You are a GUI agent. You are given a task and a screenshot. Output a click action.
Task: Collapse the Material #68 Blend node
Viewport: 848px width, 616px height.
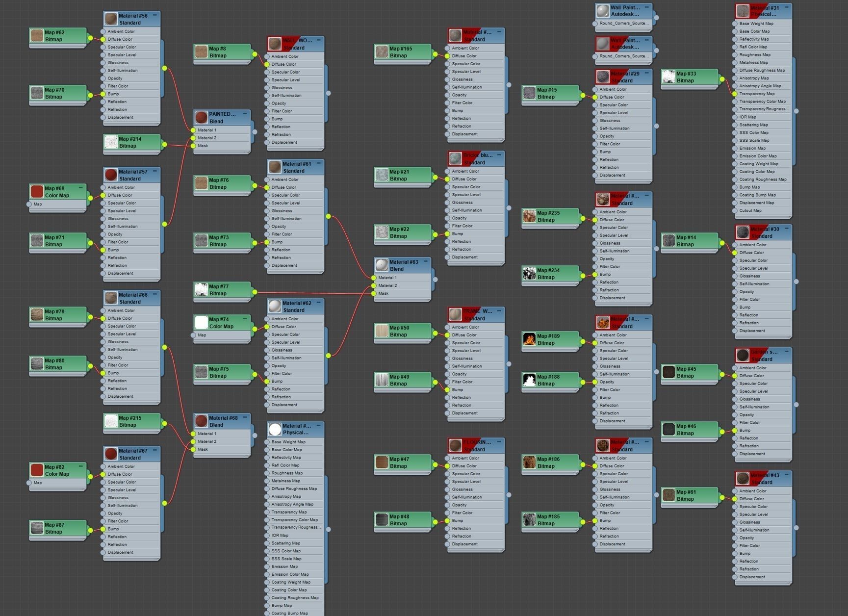click(245, 417)
